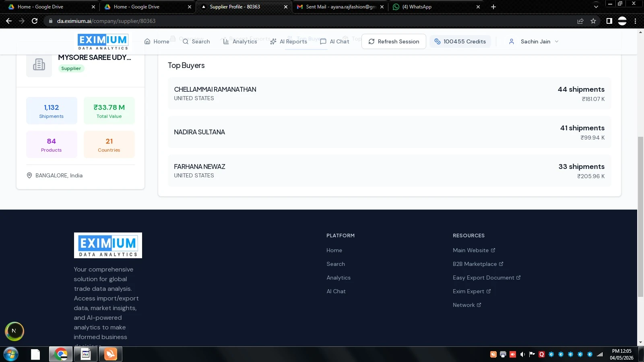This screenshot has height=362, width=644.
Task: Follow the footer Search link
Action: [336, 264]
